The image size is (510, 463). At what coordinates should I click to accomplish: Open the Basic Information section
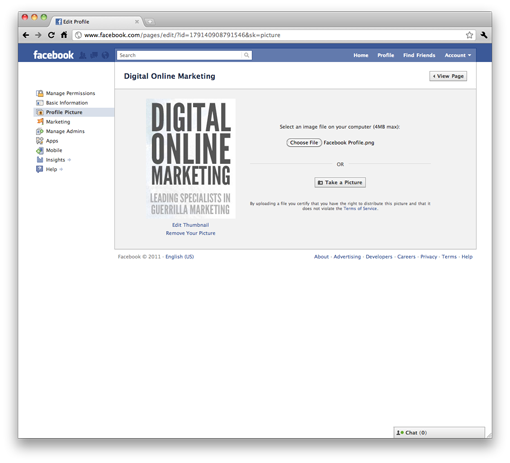tap(67, 103)
